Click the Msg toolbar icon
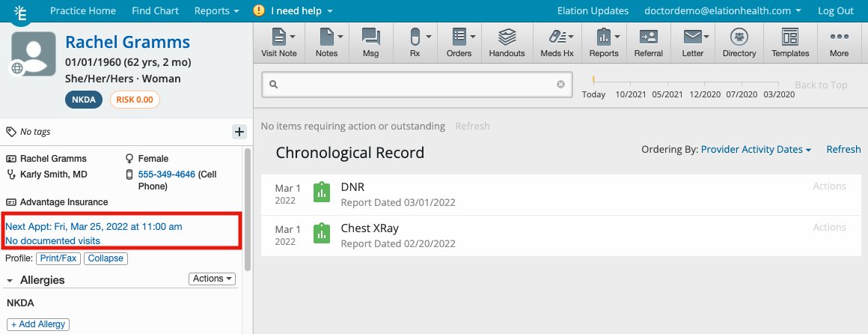The image size is (868, 334). [370, 43]
